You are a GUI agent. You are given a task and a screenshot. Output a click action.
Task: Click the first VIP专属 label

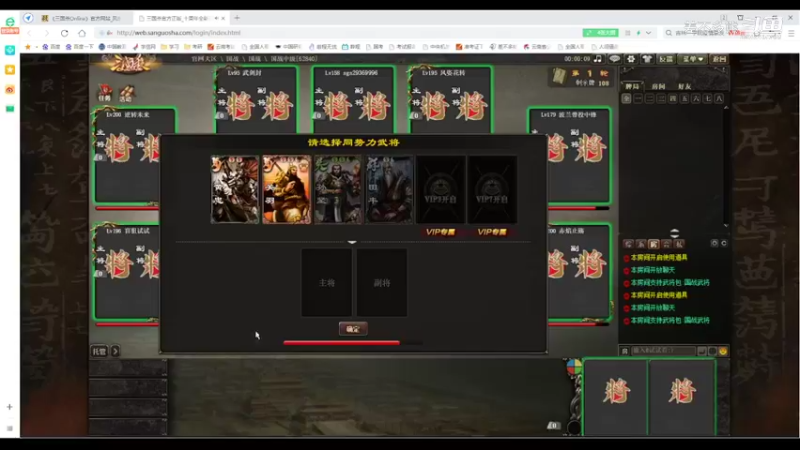tap(440, 232)
